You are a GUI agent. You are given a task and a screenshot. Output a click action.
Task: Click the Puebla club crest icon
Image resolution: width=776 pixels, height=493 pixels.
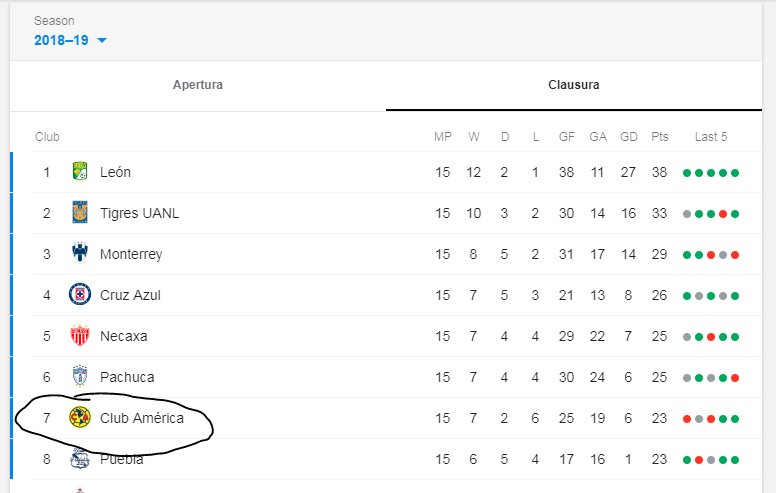coord(80,459)
